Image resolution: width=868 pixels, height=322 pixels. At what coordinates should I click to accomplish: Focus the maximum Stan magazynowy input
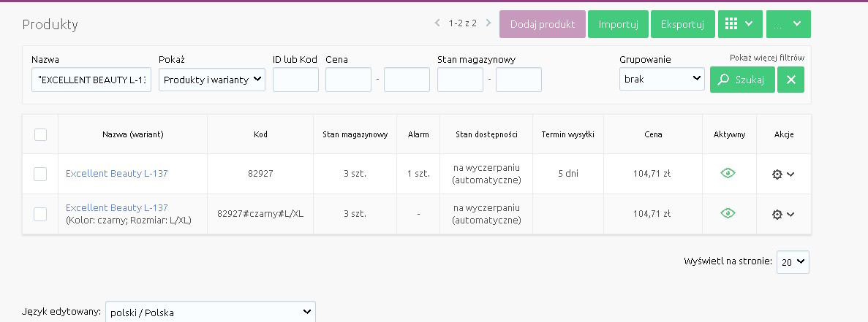[x=518, y=80]
